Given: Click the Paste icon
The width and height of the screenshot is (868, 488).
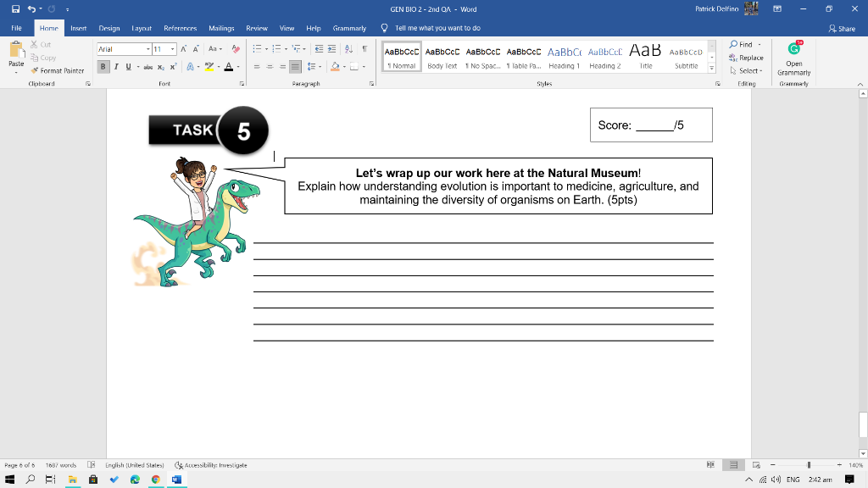Looking at the screenshot, I should pos(16,52).
